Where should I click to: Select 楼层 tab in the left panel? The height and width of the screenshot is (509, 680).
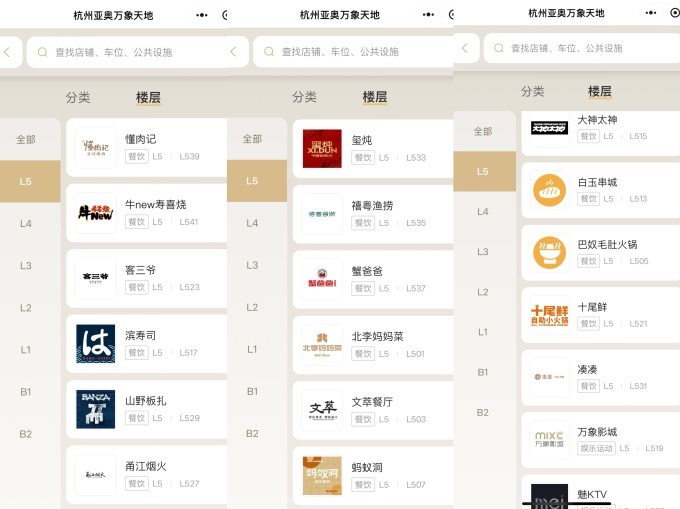148,97
